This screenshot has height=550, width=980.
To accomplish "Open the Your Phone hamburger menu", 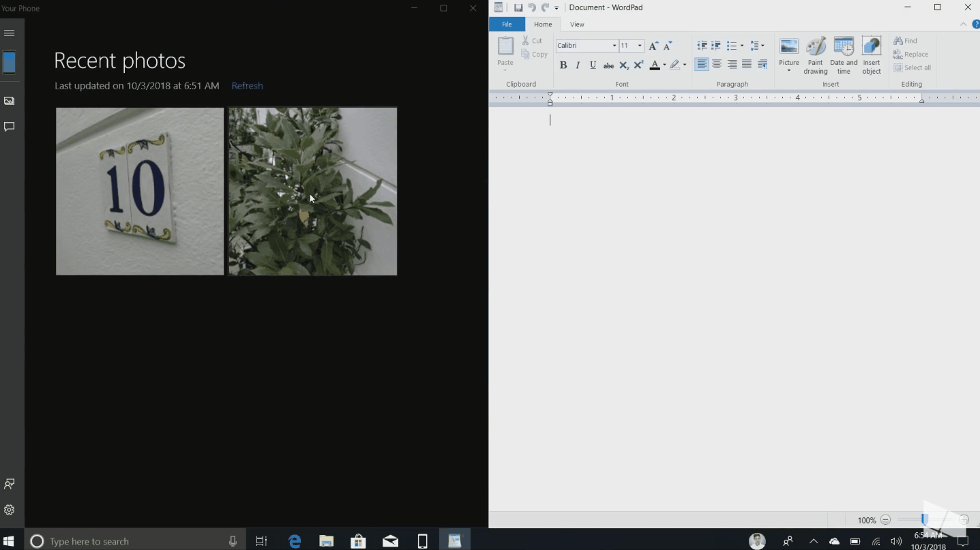I will pos(10,33).
